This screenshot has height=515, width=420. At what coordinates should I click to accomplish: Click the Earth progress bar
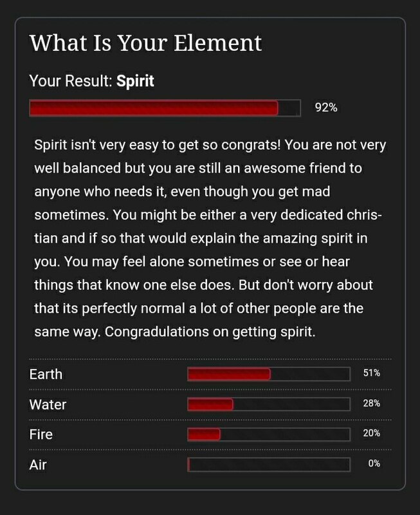(269, 374)
